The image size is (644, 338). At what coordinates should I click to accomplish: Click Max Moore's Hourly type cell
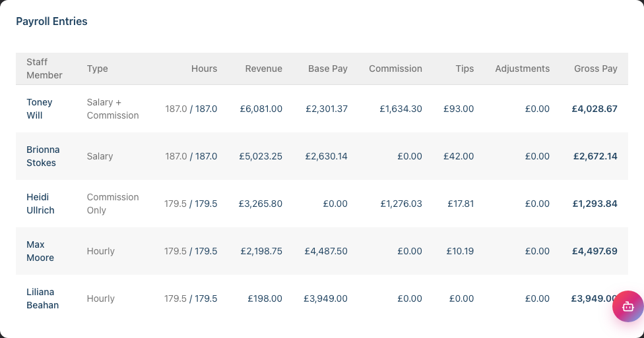(x=100, y=251)
